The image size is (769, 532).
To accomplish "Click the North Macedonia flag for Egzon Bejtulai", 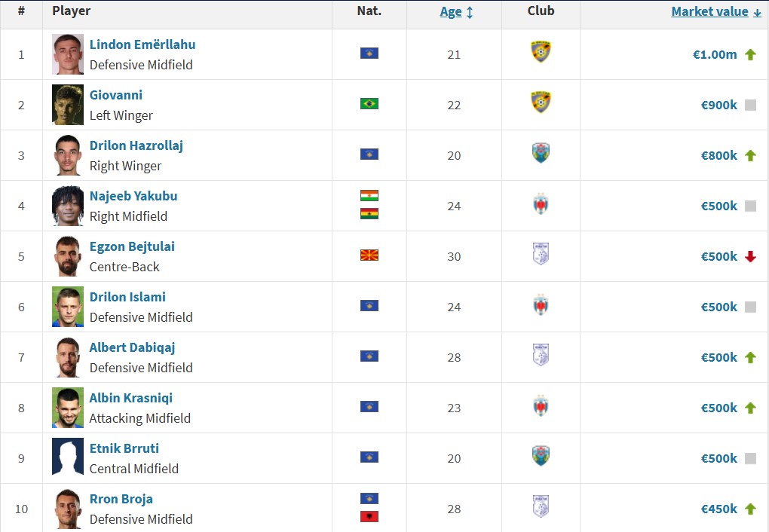I will tap(369, 255).
